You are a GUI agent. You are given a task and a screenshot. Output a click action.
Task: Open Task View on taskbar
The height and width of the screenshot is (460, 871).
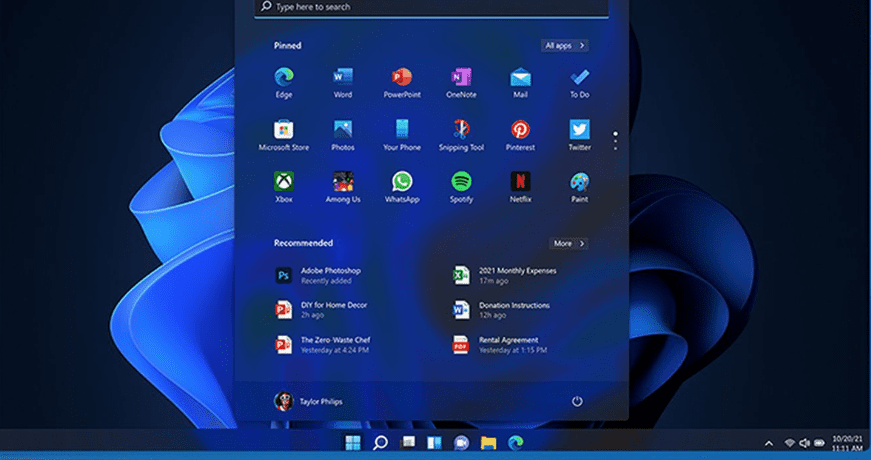407,443
